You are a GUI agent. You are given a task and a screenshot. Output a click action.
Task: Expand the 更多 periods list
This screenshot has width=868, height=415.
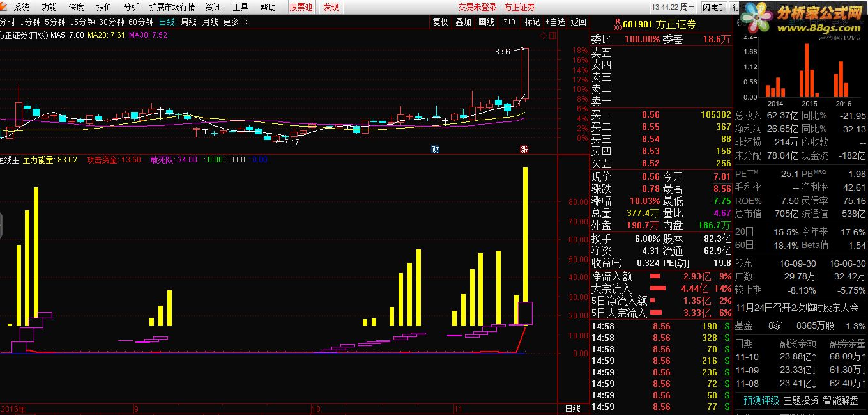[236, 22]
